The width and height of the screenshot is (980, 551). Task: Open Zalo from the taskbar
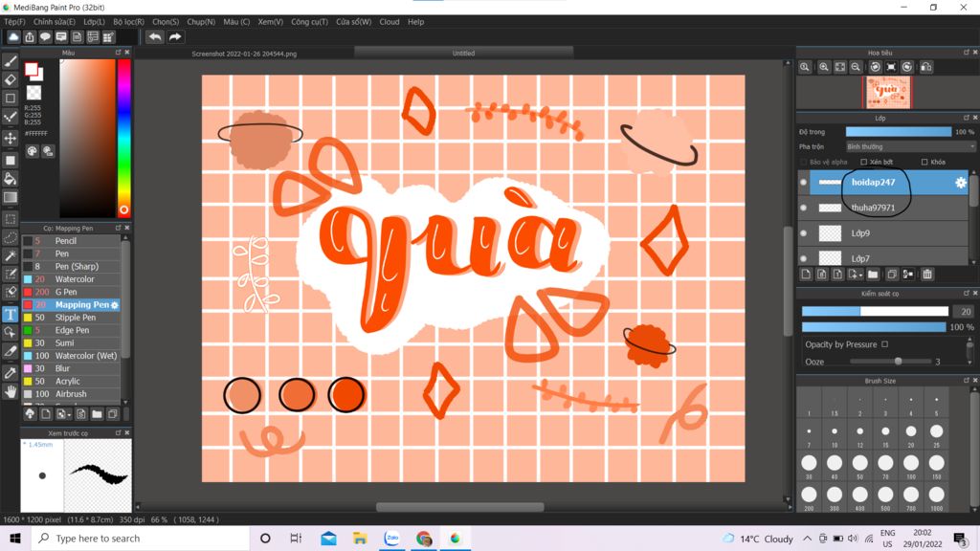pos(391,539)
